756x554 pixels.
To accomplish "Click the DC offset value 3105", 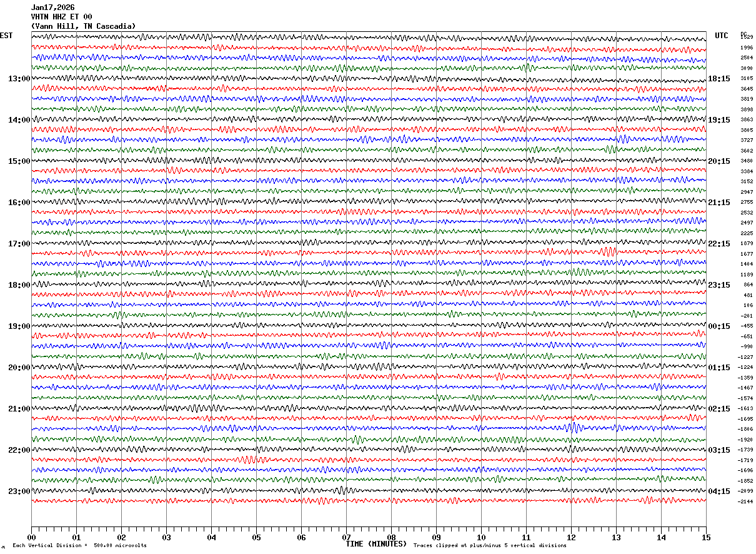I will tap(747, 79).
